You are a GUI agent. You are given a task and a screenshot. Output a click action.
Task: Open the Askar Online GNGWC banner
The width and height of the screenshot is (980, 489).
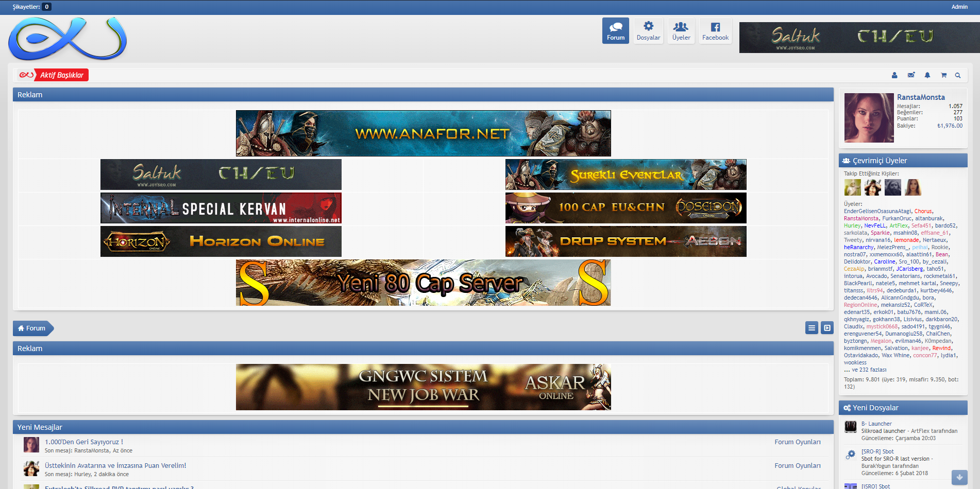click(424, 387)
